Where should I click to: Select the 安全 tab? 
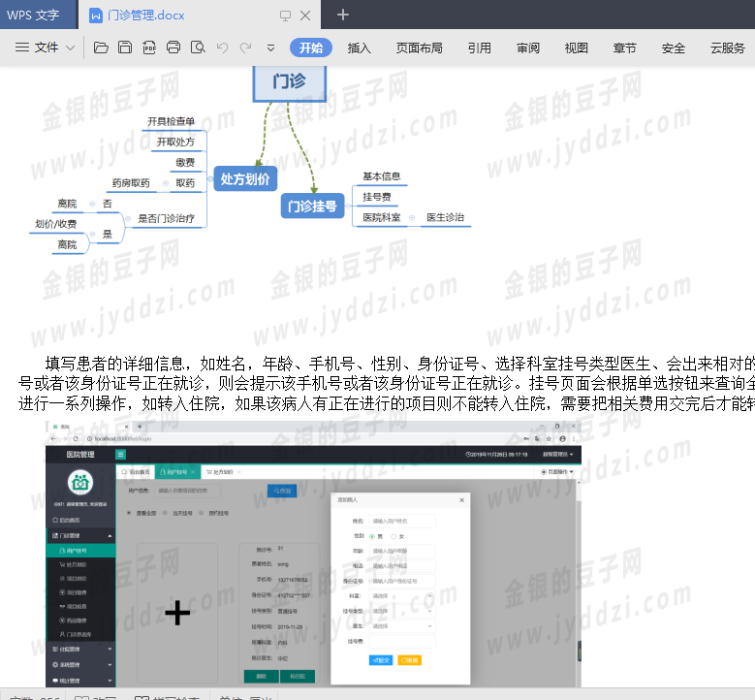click(x=674, y=48)
